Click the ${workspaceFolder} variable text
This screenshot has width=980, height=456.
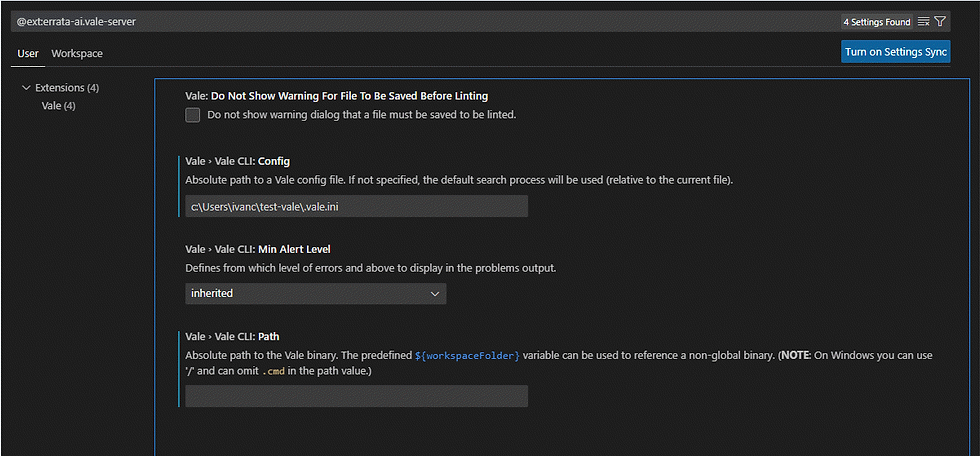click(468, 355)
